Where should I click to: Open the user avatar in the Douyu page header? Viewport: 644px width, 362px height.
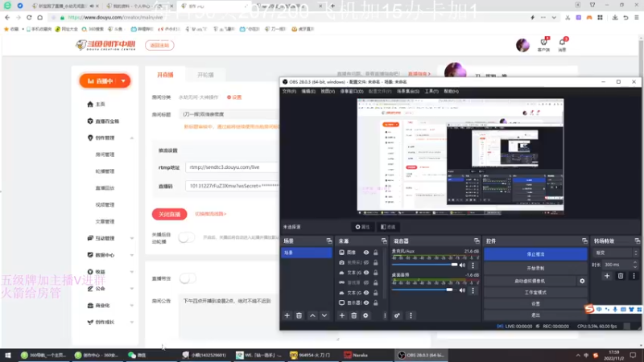click(522, 45)
